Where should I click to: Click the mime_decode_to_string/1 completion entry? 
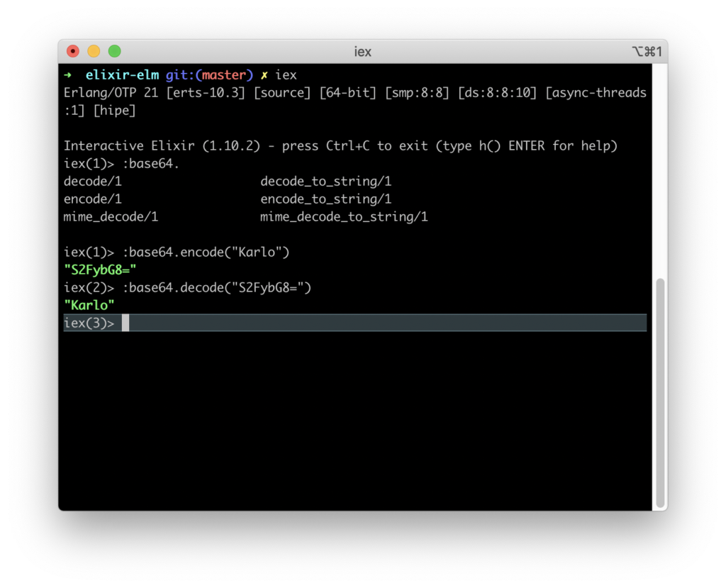[x=344, y=217]
